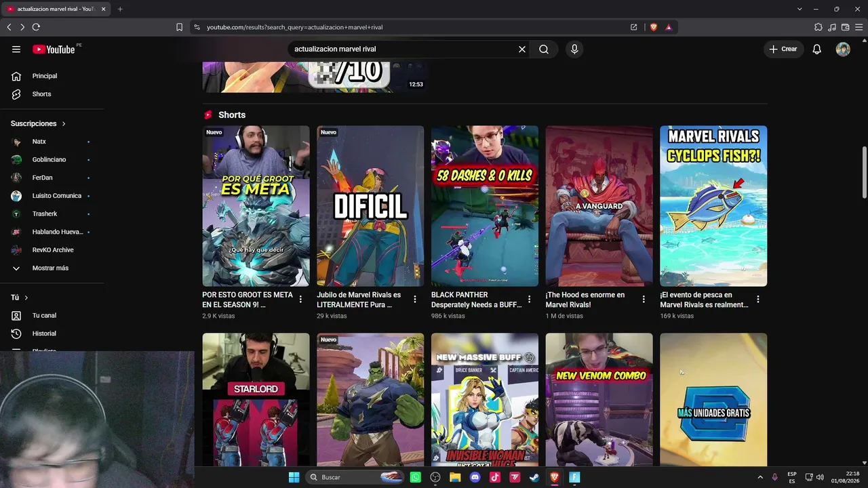Open the media control music-note icon
This screenshot has width=868, height=488.
coord(832,27)
